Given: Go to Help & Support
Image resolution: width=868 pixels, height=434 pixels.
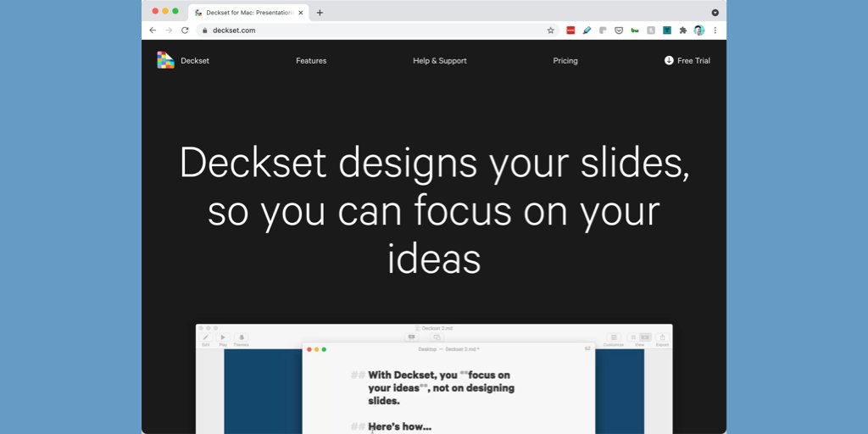Looking at the screenshot, I should tap(439, 61).
